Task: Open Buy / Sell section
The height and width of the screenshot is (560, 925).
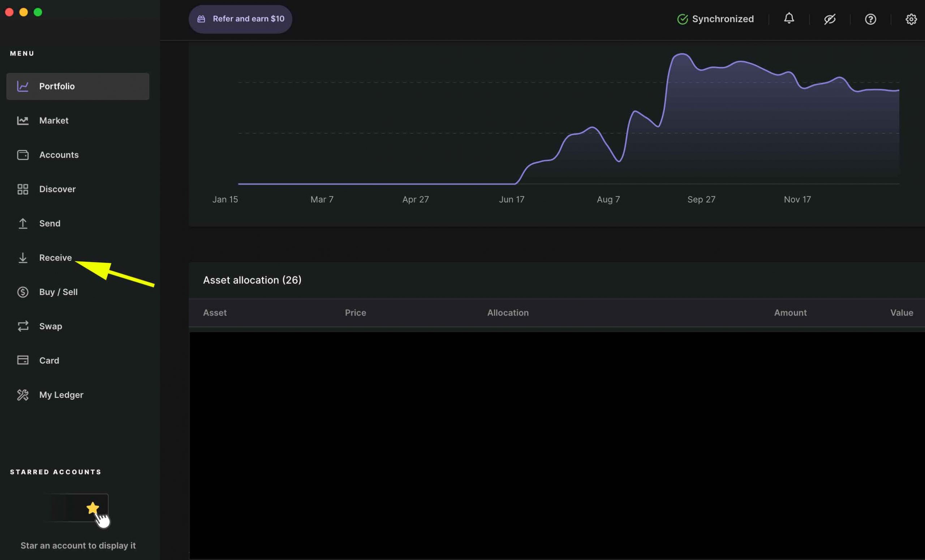Action: pos(58,292)
